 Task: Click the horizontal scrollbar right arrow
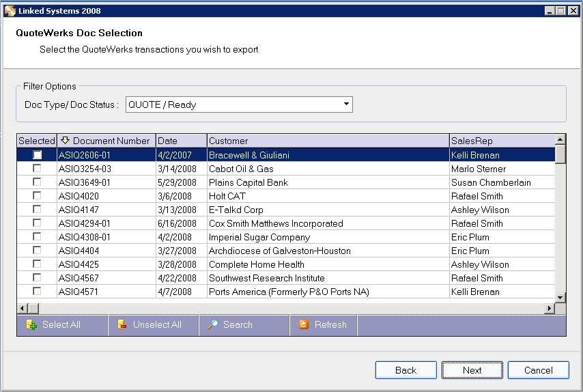click(x=549, y=308)
